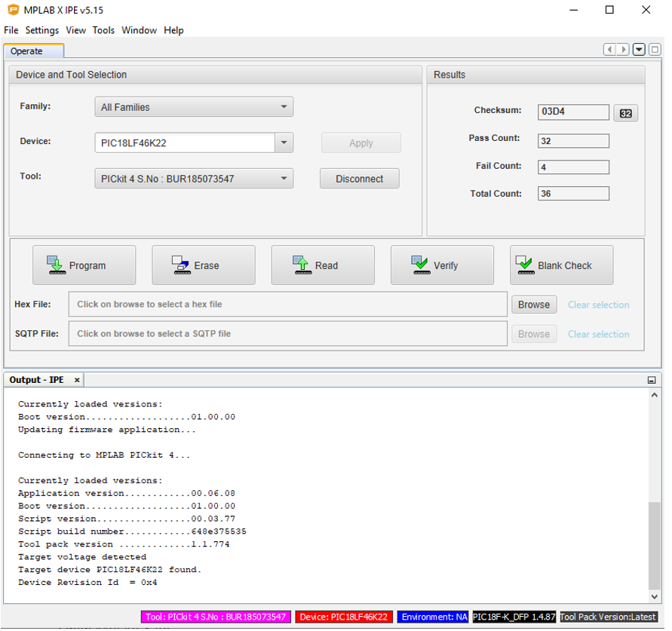
Task: Close the Output - IPE tab
Action: pyautogui.click(x=77, y=380)
